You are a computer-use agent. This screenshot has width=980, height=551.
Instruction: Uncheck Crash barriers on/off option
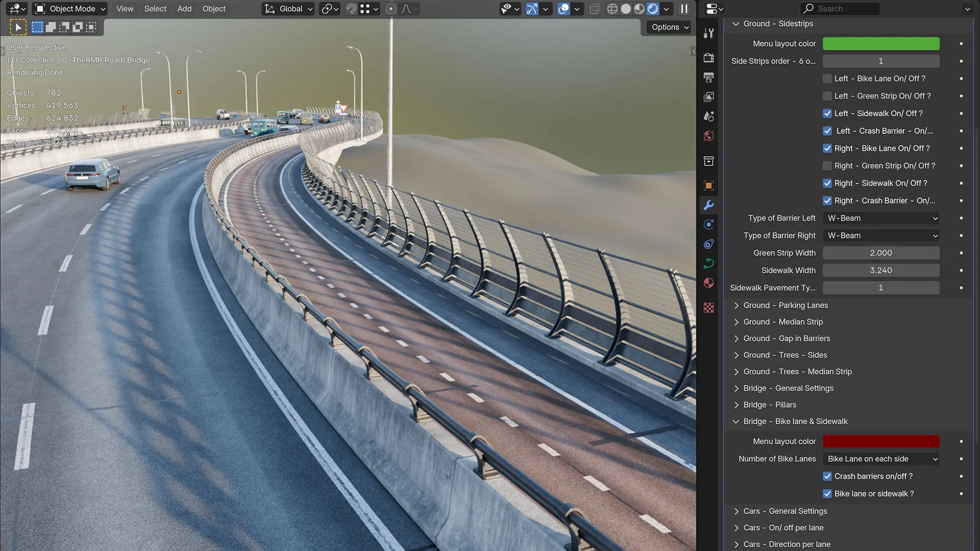click(827, 476)
